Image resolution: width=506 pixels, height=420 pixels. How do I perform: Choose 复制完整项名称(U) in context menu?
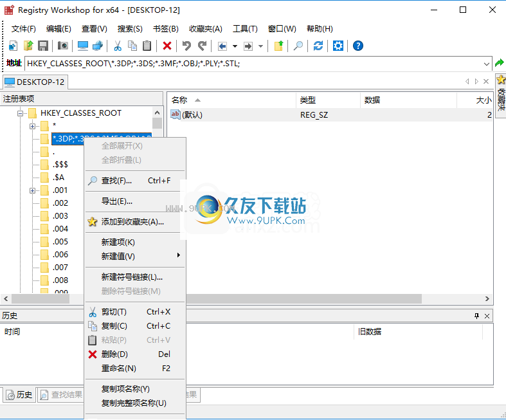[135, 403]
